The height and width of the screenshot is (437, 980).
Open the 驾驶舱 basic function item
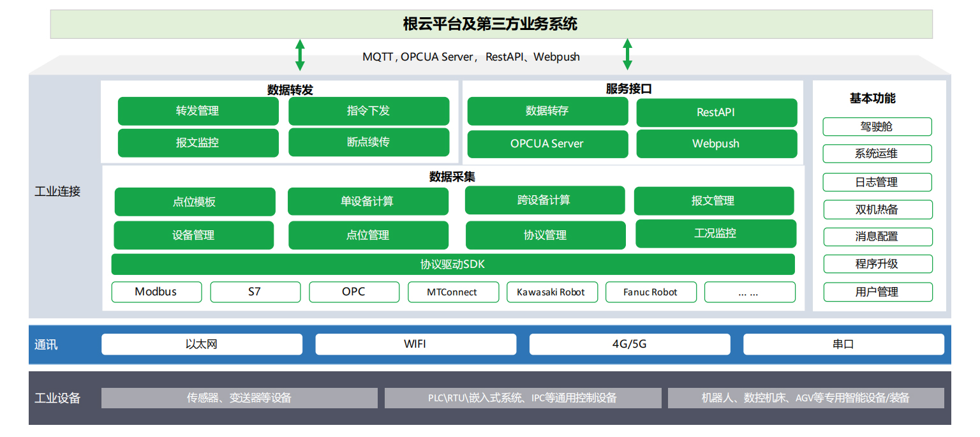pyautogui.click(x=877, y=127)
